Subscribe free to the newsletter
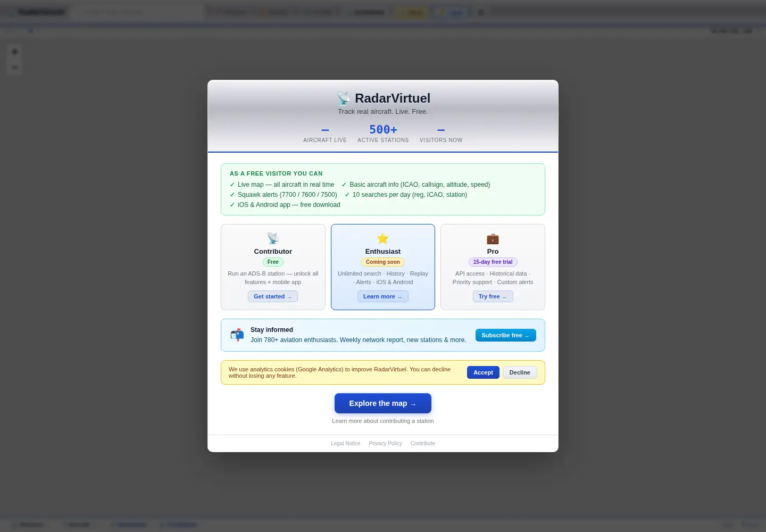 click(505, 335)
